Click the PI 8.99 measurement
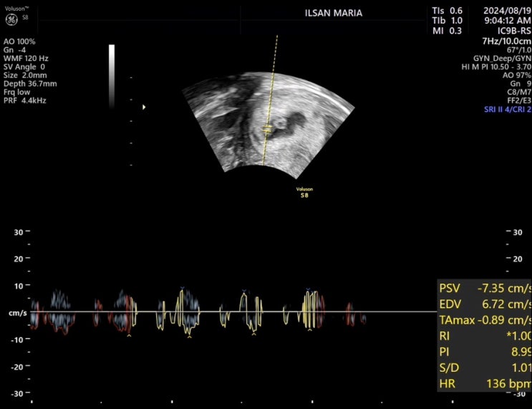The height and width of the screenshot is (409, 532). click(x=485, y=352)
